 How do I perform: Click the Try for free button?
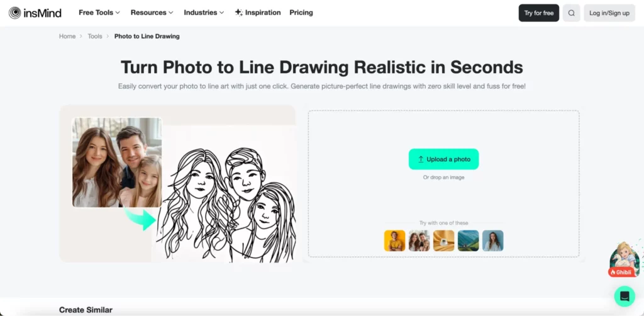click(539, 13)
